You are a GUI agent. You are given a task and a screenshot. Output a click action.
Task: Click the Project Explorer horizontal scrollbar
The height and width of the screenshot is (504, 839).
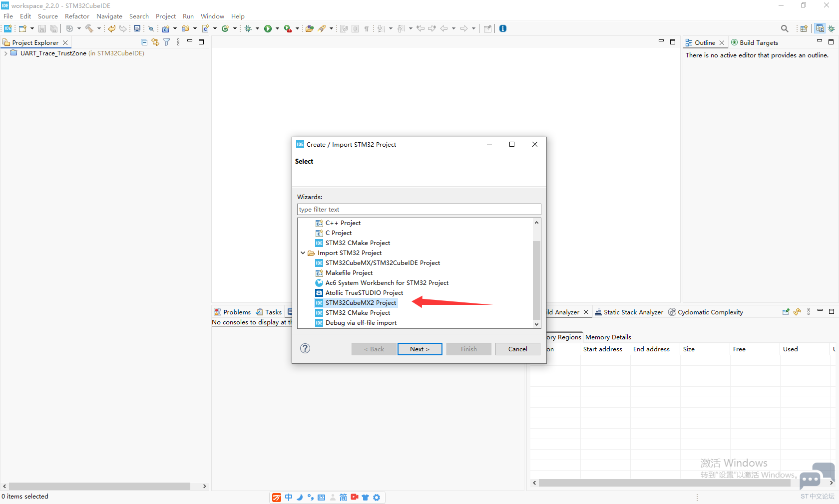click(99, 486)
